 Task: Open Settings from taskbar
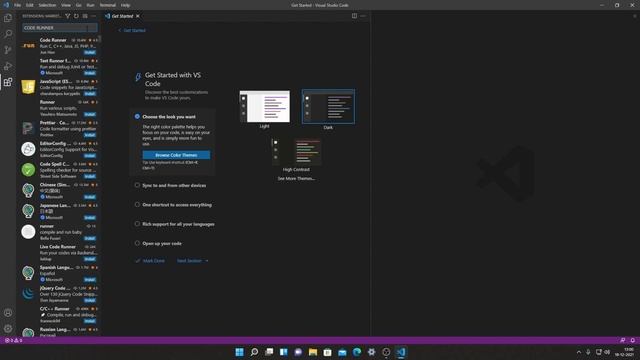pos(371,352)
